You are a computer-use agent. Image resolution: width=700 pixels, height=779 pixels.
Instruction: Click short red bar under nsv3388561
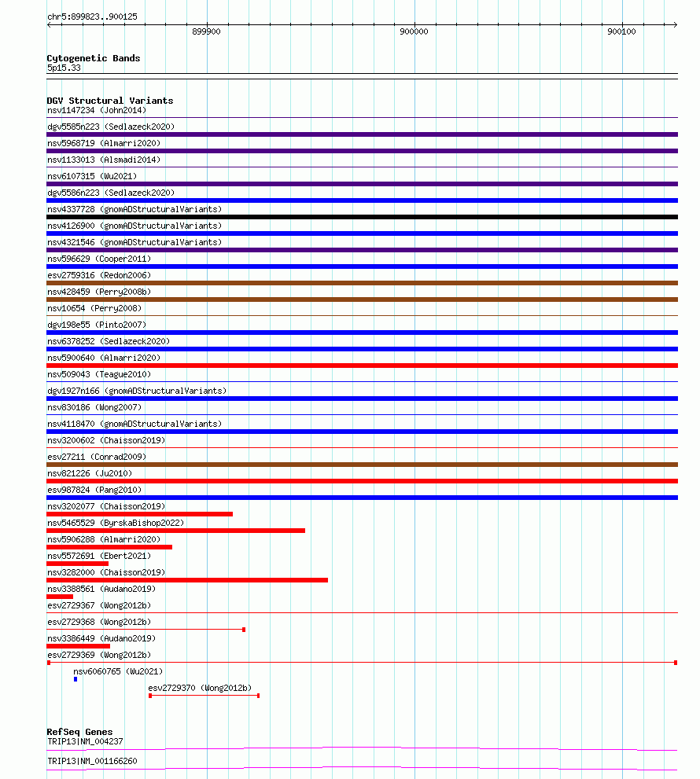pyautogui.click(x=60, y=597)
